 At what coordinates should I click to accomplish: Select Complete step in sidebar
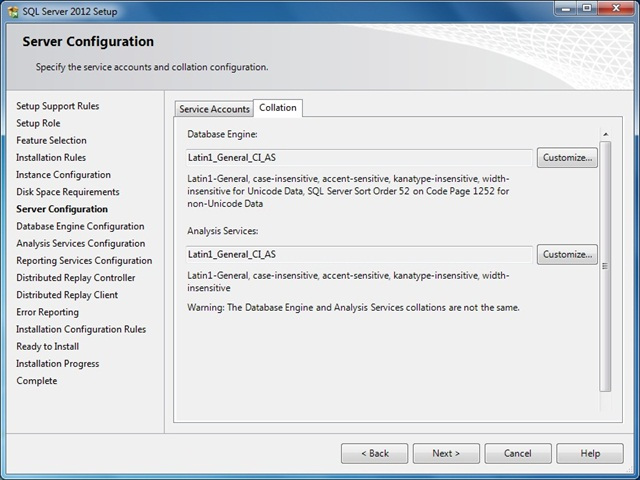click(x=37, y=380)
